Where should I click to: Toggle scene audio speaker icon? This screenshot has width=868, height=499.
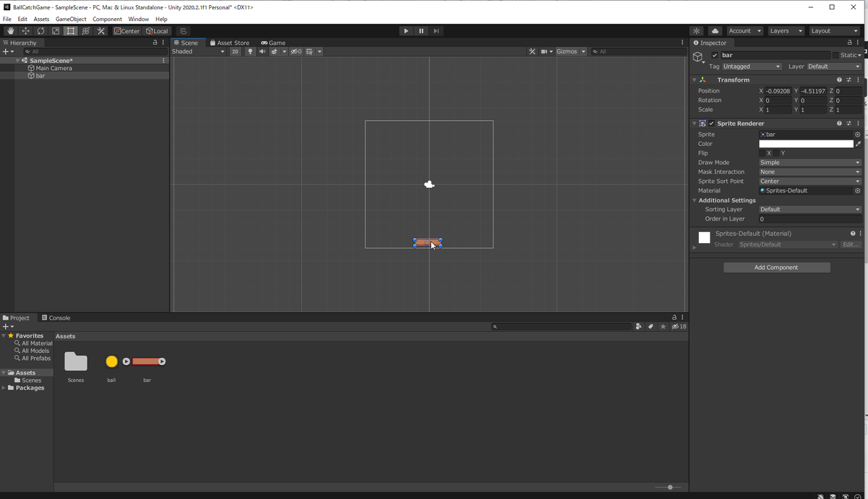pos(262,51)
